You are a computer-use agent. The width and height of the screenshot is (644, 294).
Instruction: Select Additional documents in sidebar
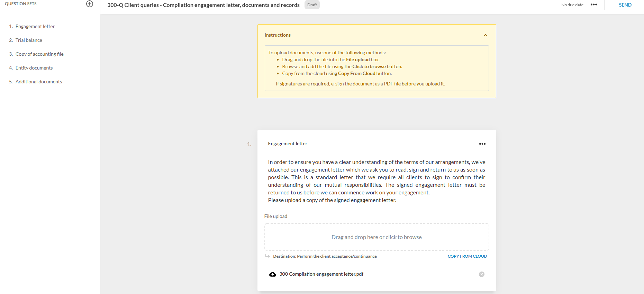coord(39,82)
